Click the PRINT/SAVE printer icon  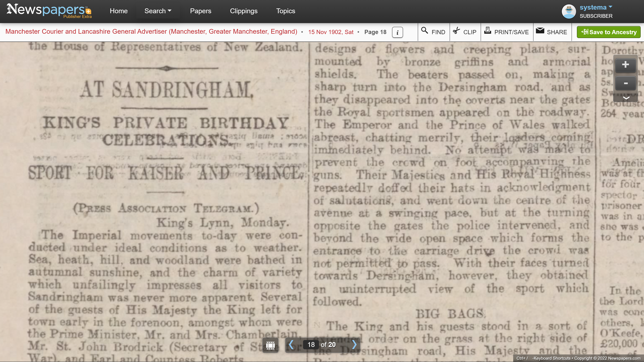coord(488,31)
